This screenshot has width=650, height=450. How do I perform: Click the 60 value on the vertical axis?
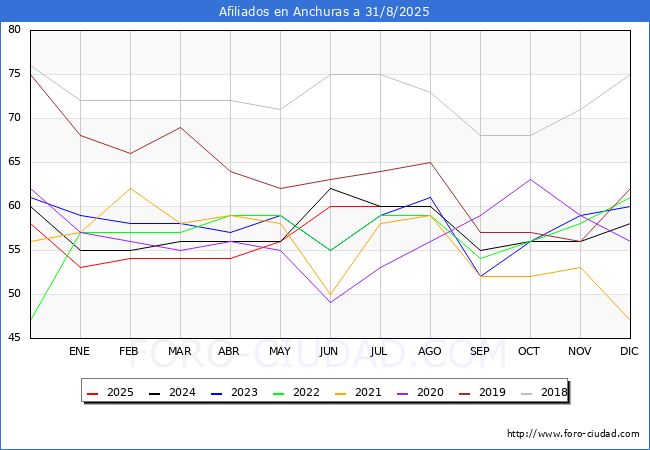pos(14,206)
